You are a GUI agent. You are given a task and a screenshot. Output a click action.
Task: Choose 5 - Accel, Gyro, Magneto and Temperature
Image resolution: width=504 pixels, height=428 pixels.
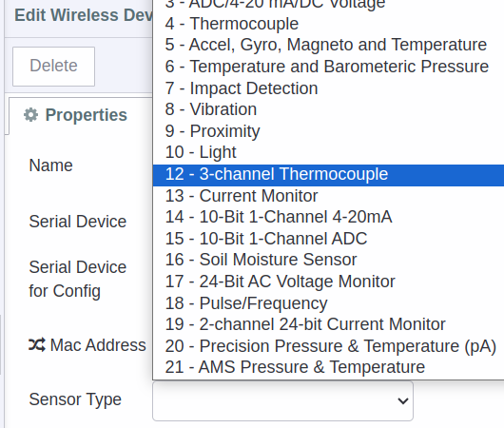click(x=328, y=45)
